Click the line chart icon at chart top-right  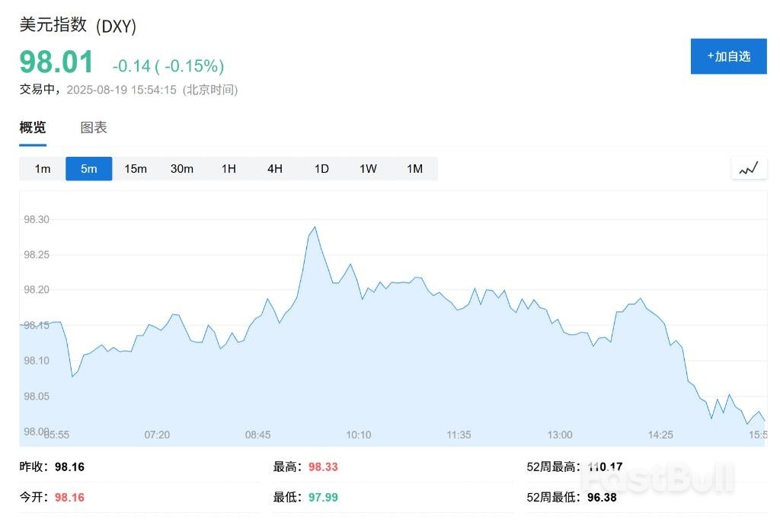tap(748, 168)
